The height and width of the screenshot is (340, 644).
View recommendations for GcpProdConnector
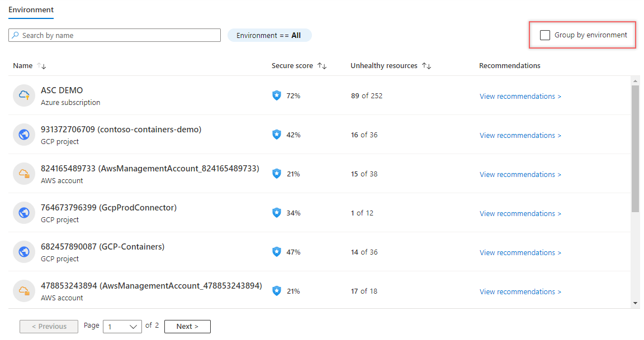click(520, 213)
